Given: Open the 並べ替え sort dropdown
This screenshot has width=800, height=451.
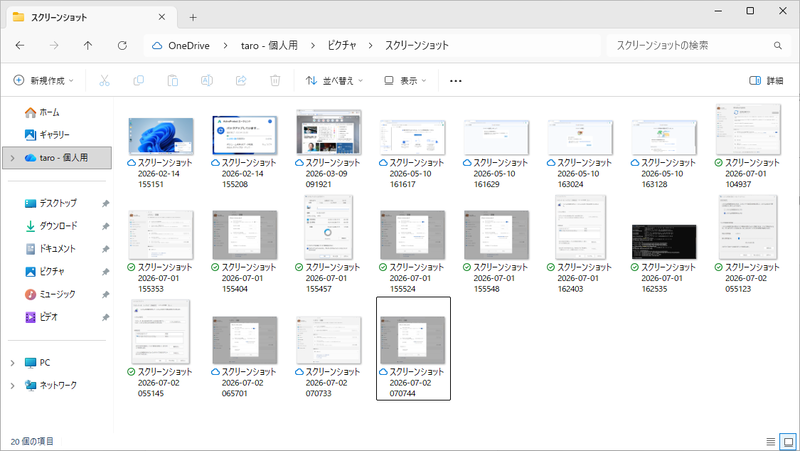Looking at the screenshot, I should click(x=334, y=81).
